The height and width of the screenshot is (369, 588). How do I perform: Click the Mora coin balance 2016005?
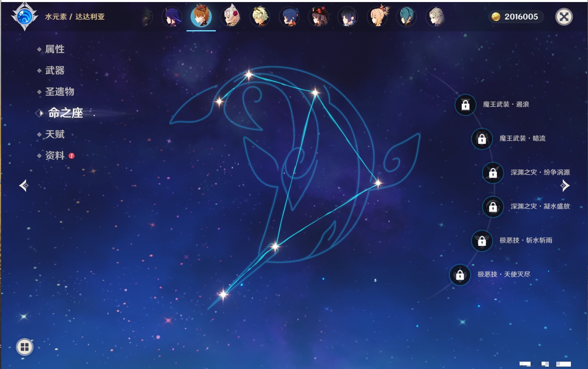click(x=516, y=17)
